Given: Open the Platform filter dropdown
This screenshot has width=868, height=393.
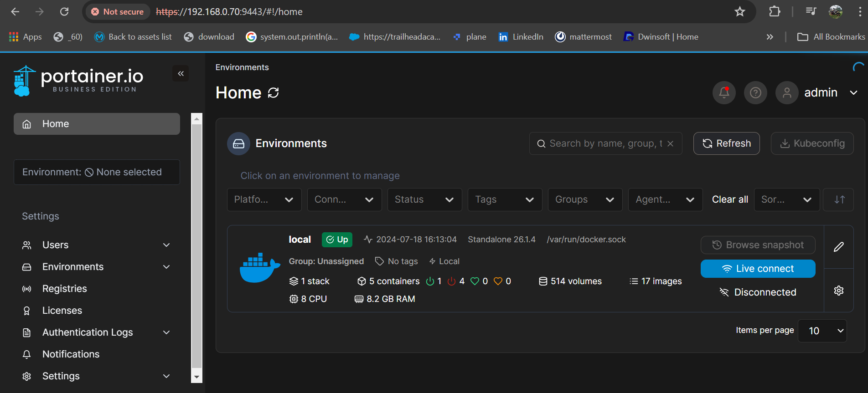Looking at the screenshot, I should (x=264, y=199).
